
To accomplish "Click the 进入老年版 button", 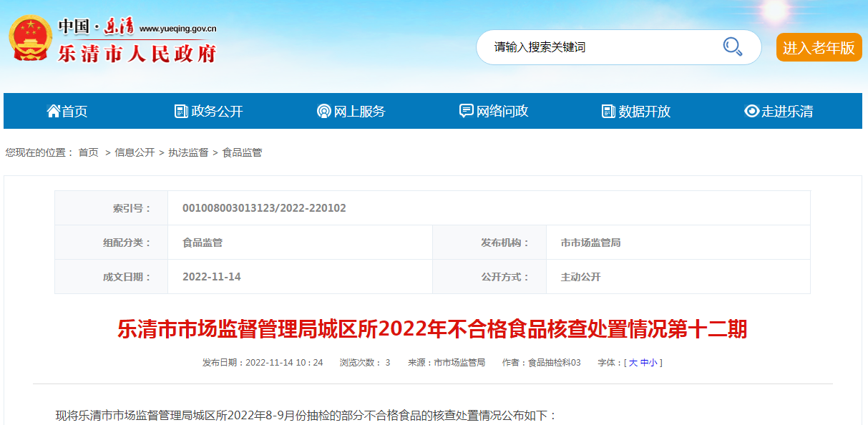I will (x=819, y=47).
